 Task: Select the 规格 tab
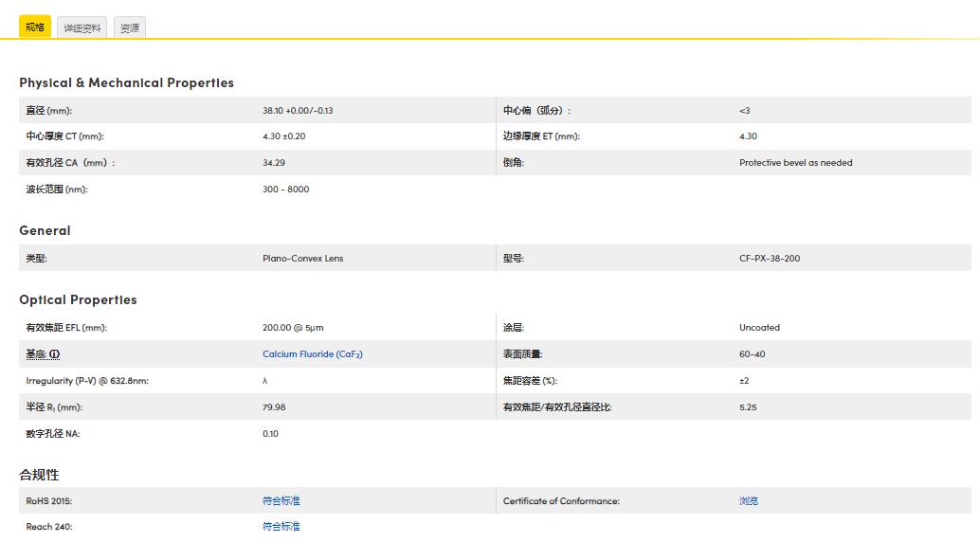pyautogui.click(x=33, y=27)
